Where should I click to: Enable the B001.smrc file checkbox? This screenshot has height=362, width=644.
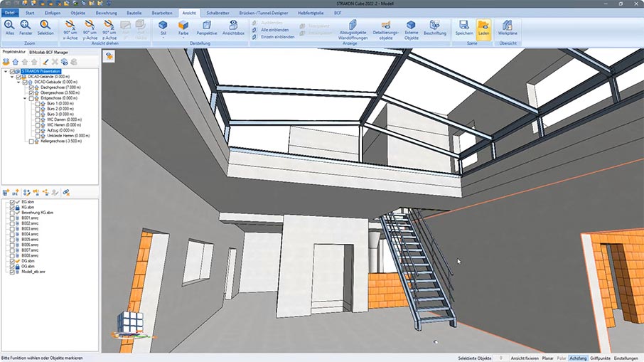point(12,218)
